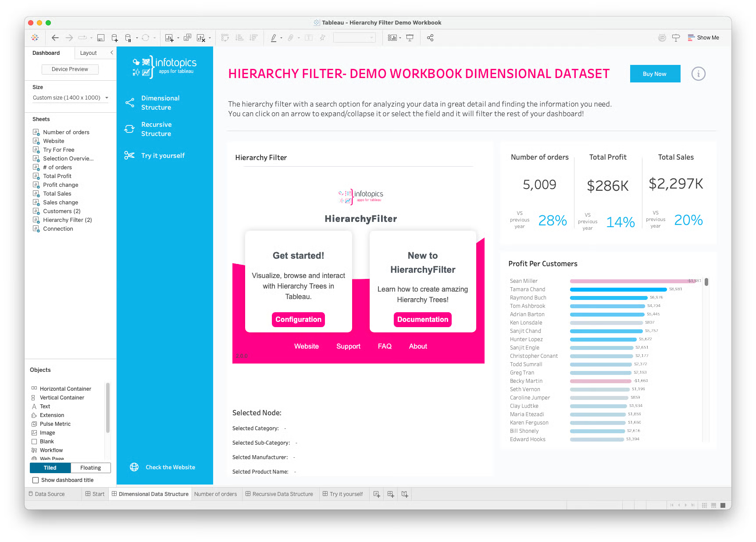Click the Share workbook icon
756x542 pixels.
pos(430,38)
